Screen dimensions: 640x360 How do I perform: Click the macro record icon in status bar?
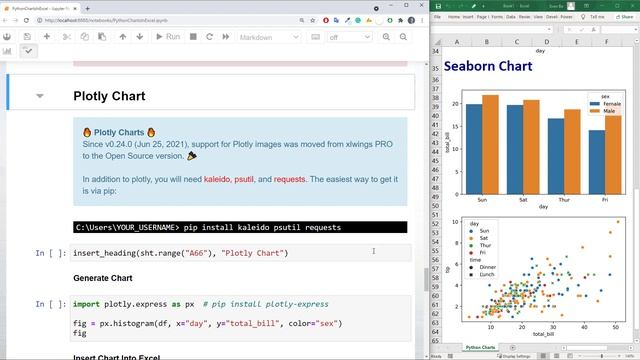[x=450, y=356]
